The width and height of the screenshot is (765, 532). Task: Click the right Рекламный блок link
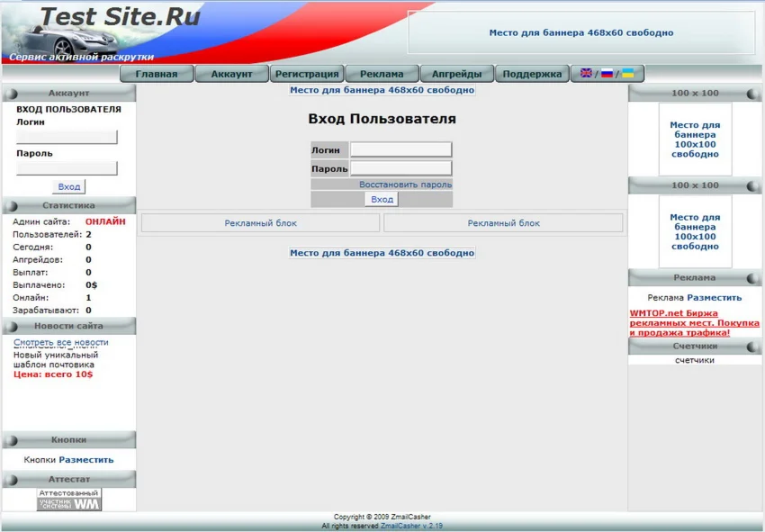coord(503,223)
